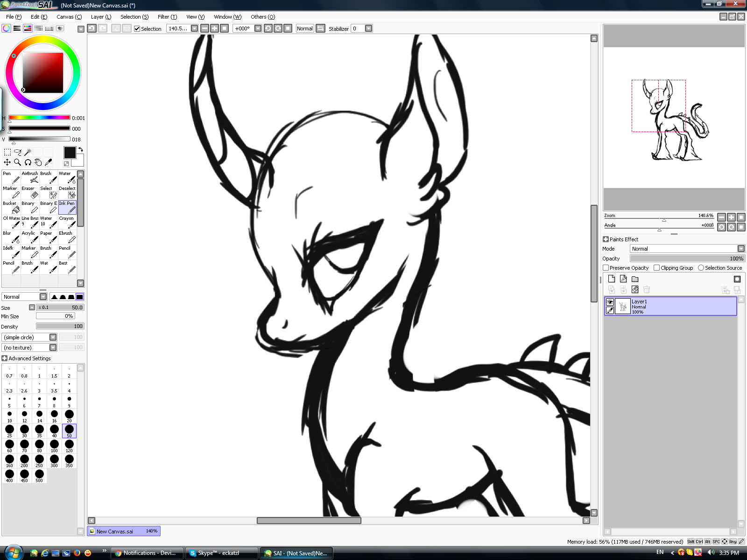
Task: Choose the Bucket fill tool
Action: coord(11,207)
